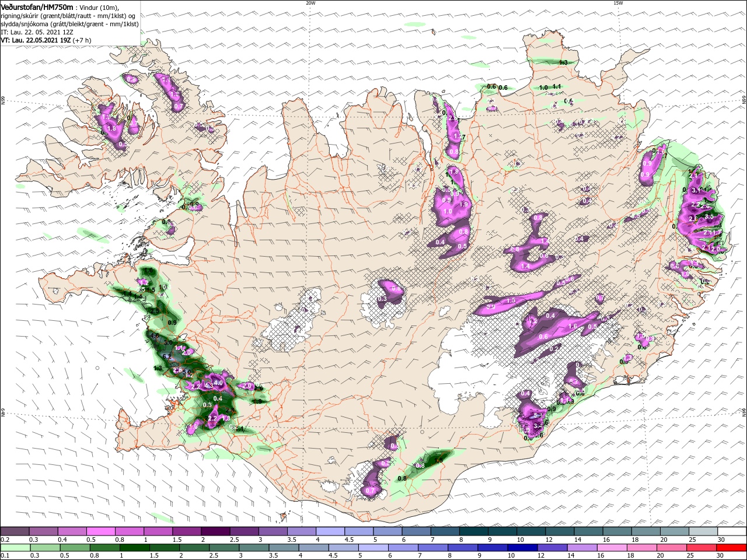Select the 2–2.5 rain legend swatch
The height and width of the screenshot is (560, 747).
click(x=193, y=548)
